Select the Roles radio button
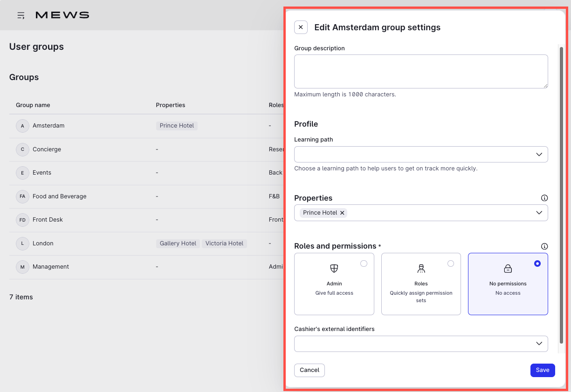 [x=451, y=264]
